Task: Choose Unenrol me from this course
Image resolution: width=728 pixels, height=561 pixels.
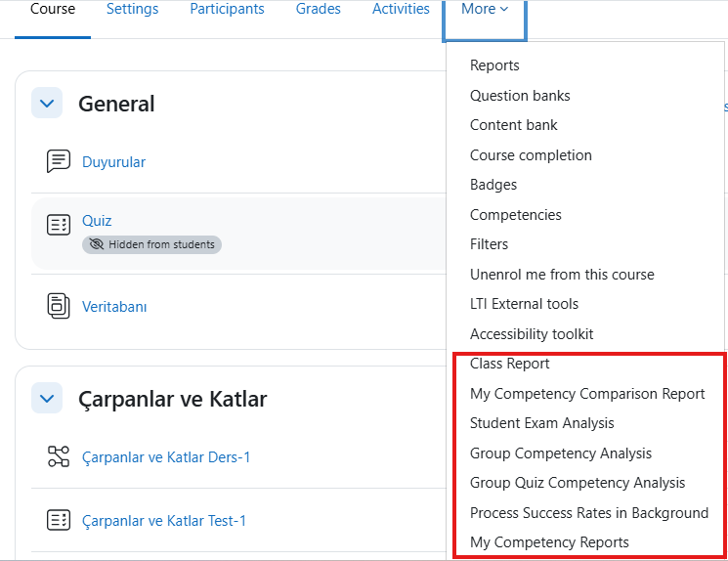Action: pos(562,275)
